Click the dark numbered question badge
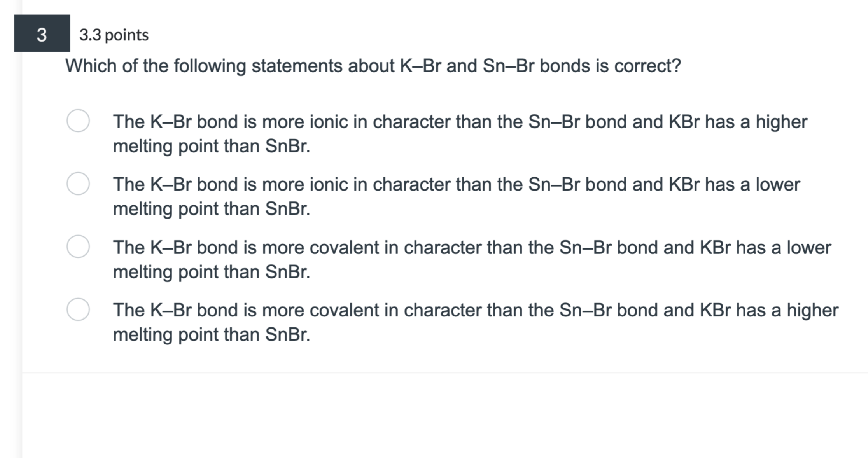The width and height of the screenshot is (868, 458). coord(41,34)
